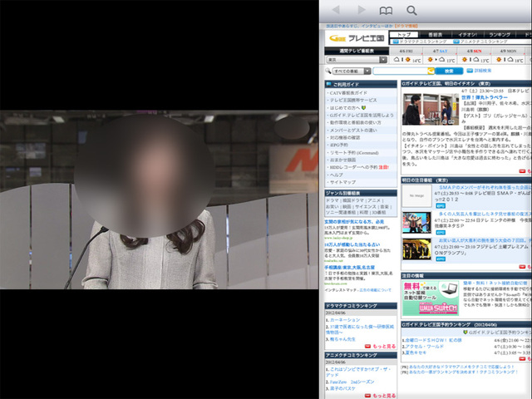
Task: Open 金曜ロードSHOW reservation ranking link
Action: coord(434,340)
